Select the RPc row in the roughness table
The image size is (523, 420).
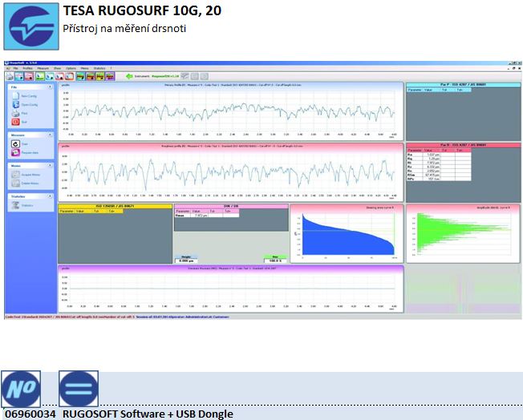tap(439, 179)
